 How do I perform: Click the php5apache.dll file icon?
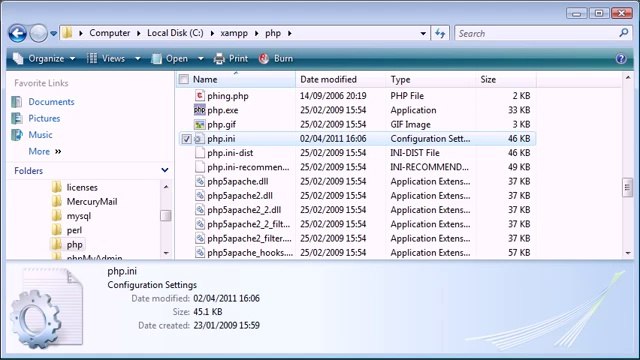pos(200,181)
